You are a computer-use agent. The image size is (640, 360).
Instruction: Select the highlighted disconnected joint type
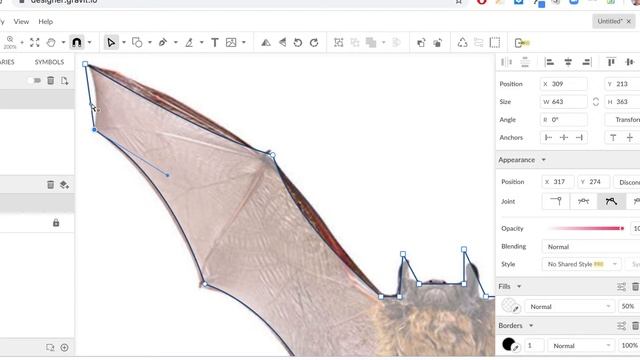(611, 201)
